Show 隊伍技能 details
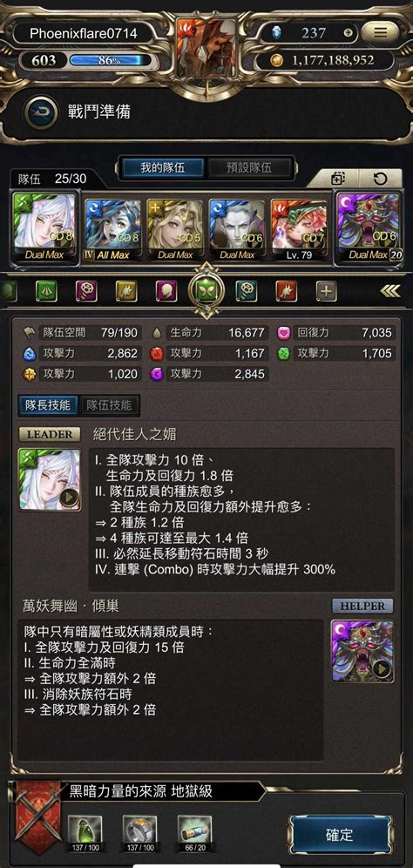Image resolution: width=413 pixels, height=868 pixels. click(109, 404)
